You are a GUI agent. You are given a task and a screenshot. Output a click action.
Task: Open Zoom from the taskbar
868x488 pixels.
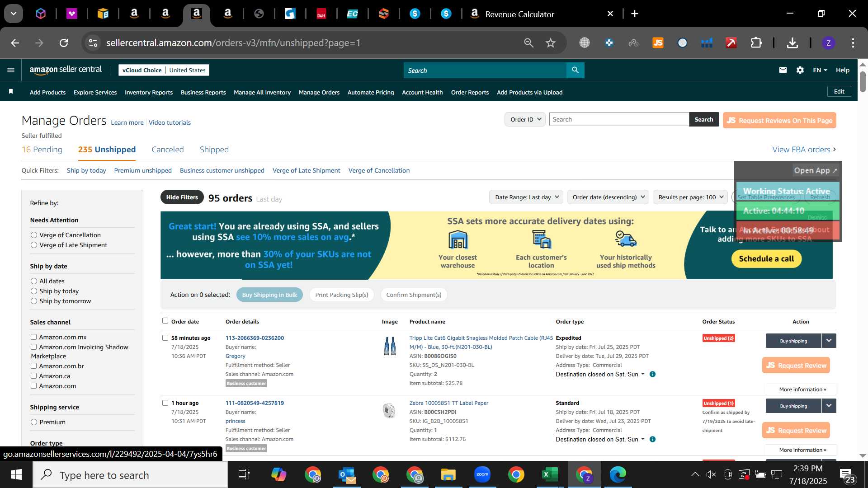[482, 474]
